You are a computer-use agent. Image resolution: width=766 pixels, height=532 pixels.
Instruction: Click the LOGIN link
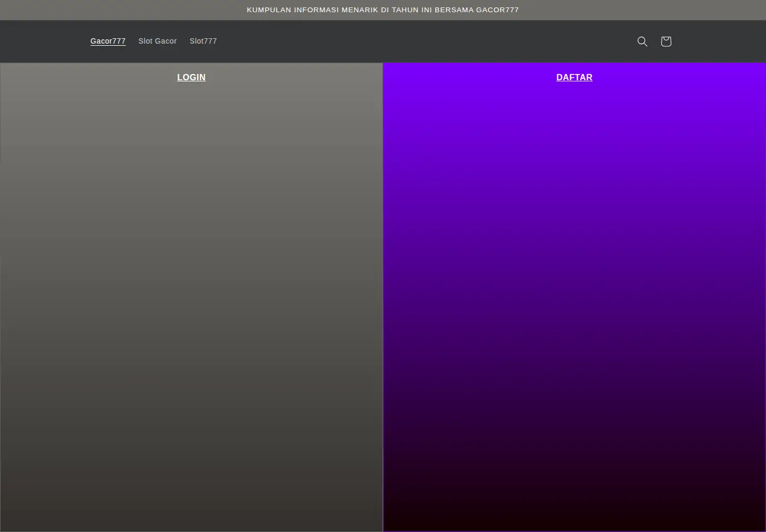[191, 77]
